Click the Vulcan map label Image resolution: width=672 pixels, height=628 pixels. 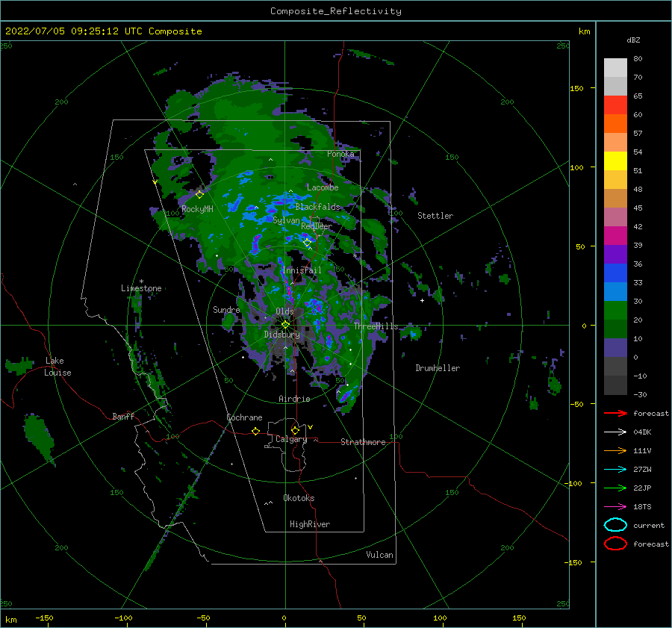[379, 555]
